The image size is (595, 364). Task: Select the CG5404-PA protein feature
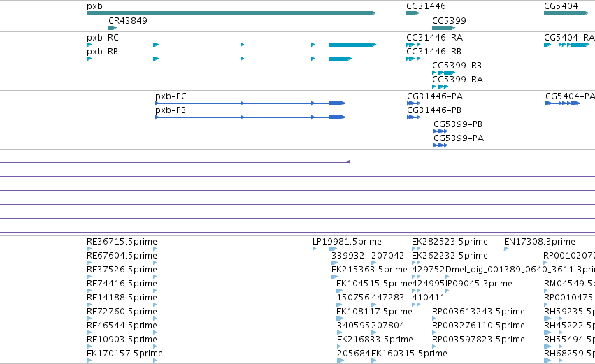point(562,103)
